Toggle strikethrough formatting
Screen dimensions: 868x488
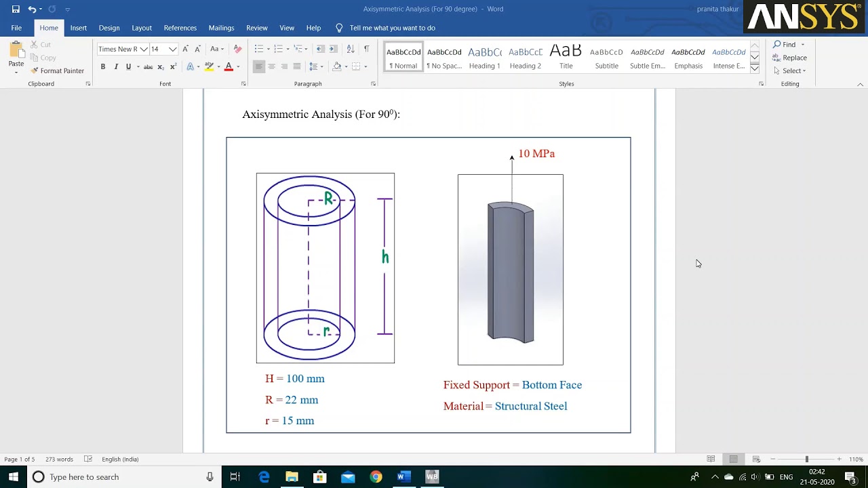click(x=148, y=66)
